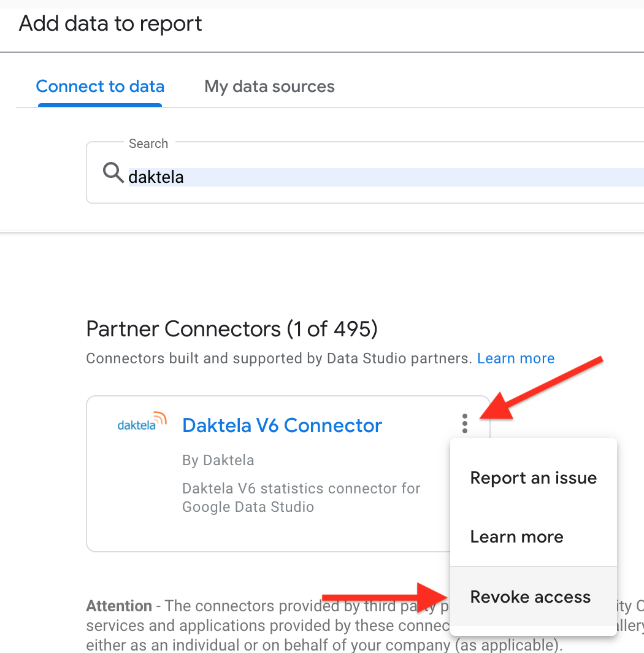Click the Daktela logo thumbnail
Viewport: 644px width, 653px height.
pos(142,422)
